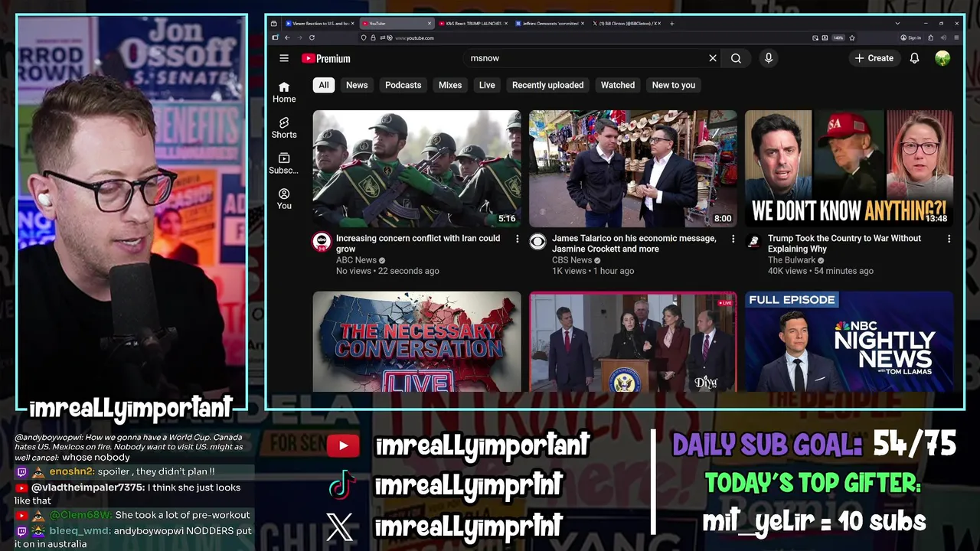Click the shield tracking protection icon
Image resolution: width=980 pixels, height=551 pixels.
(364, 37)
